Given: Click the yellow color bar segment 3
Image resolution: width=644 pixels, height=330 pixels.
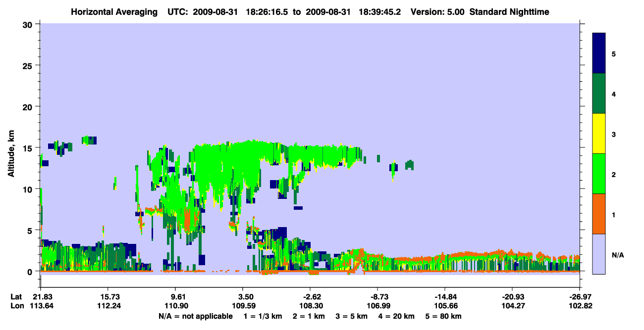Looking at the screenshot, I should click(x=599, y=134).
